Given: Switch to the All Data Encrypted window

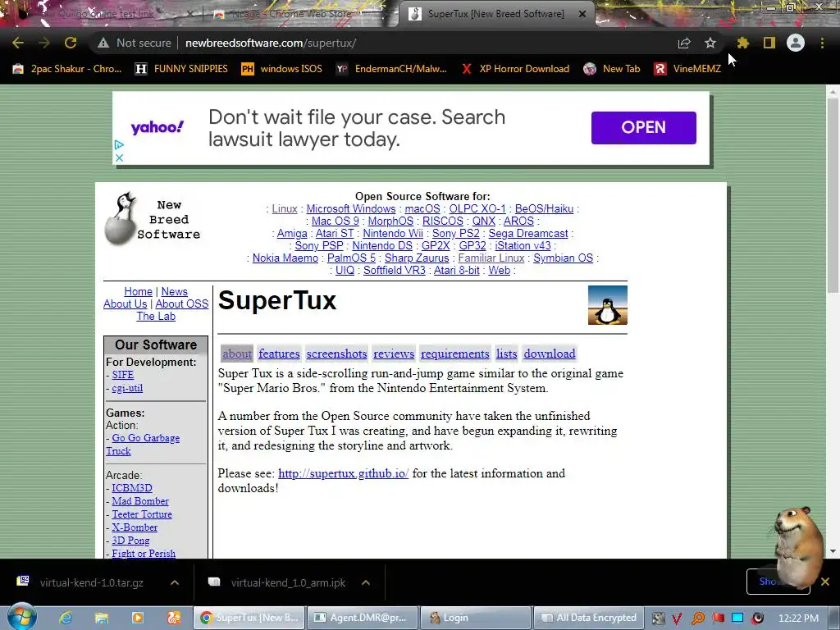Looking at the screenshot, I should click(x=587, y=618).
